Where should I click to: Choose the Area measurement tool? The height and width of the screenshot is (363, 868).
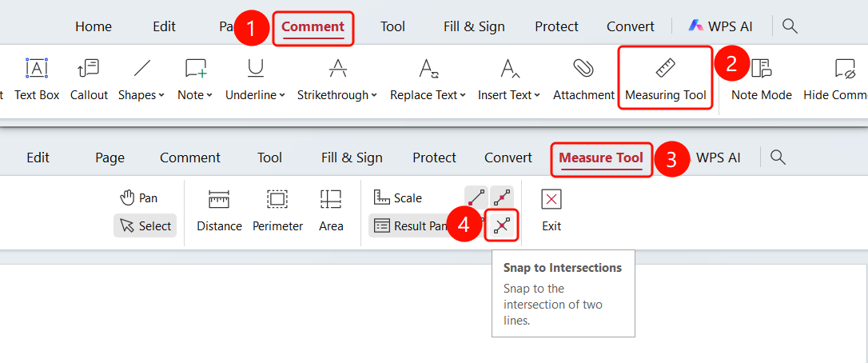(x=330, y=211)
